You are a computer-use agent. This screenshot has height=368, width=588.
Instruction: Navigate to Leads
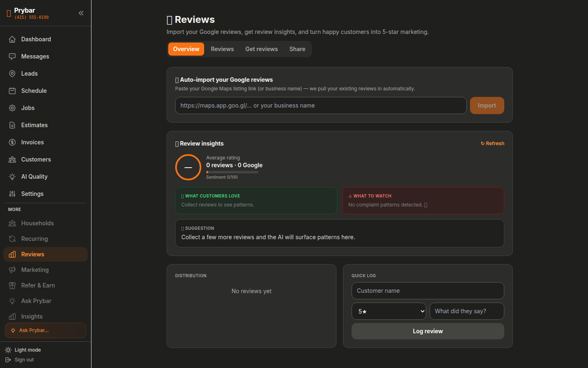[x=45, y=74]
